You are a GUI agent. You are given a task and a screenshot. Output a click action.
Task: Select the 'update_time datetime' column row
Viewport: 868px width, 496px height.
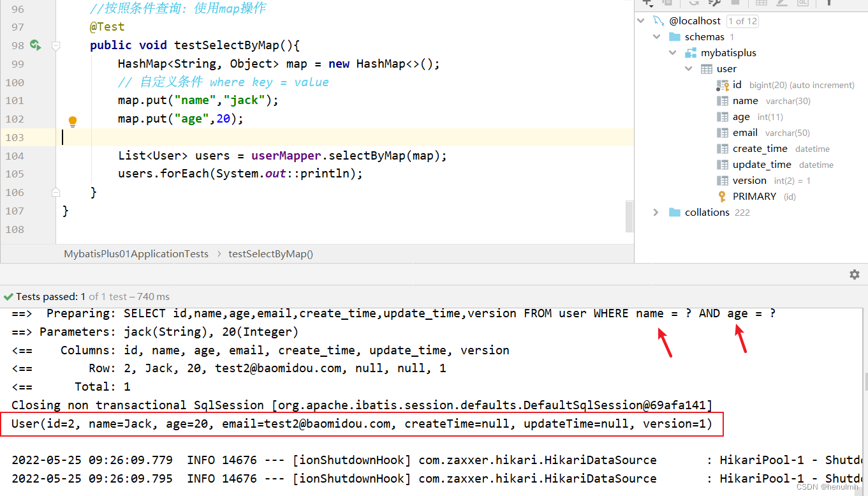point(751,165)
